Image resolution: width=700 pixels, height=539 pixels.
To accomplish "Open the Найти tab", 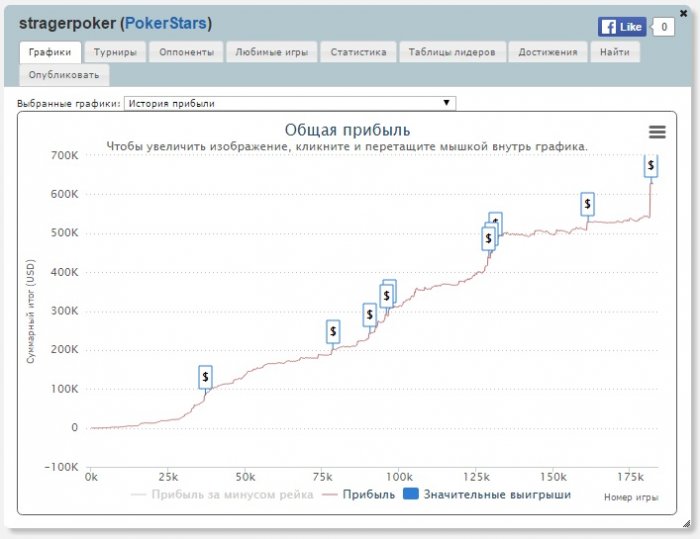I will click(x=615, y=52).
